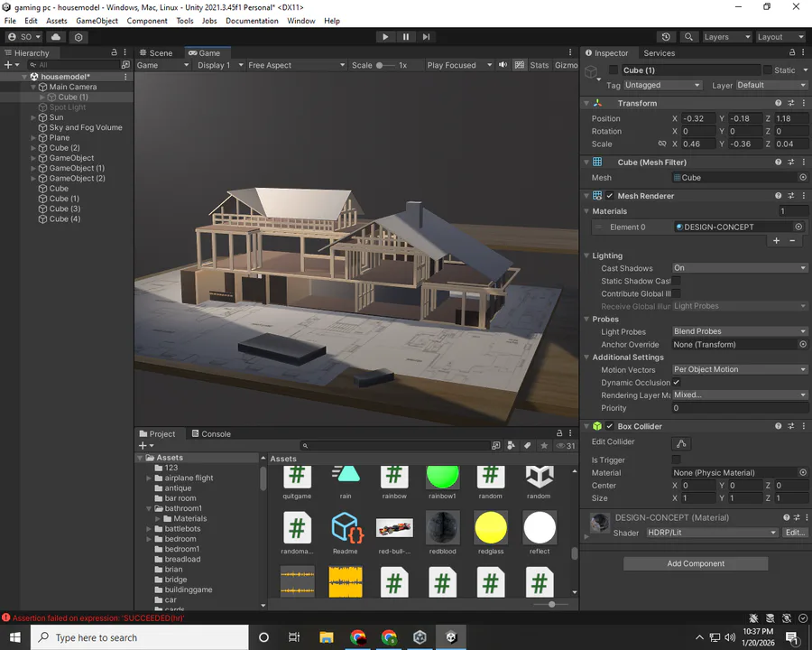Open the Layout toolbar button
This screenshot has height=650, width=812.
pos(780,37)
